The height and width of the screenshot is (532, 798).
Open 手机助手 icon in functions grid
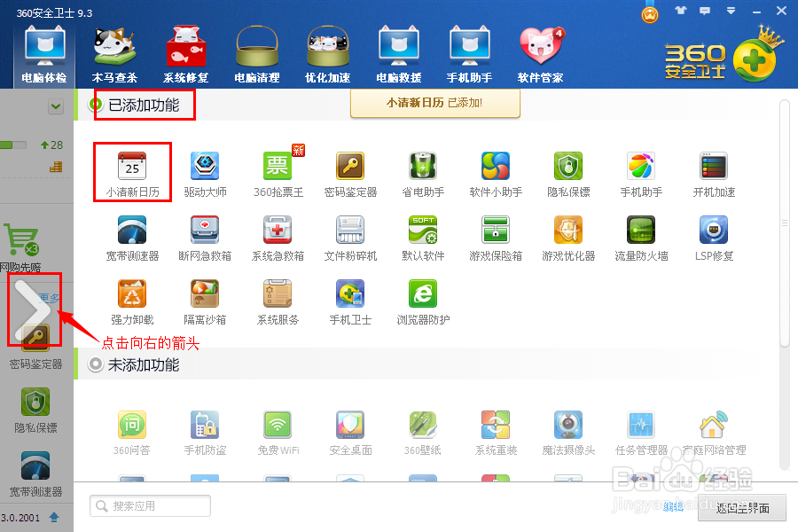point(641,174)
